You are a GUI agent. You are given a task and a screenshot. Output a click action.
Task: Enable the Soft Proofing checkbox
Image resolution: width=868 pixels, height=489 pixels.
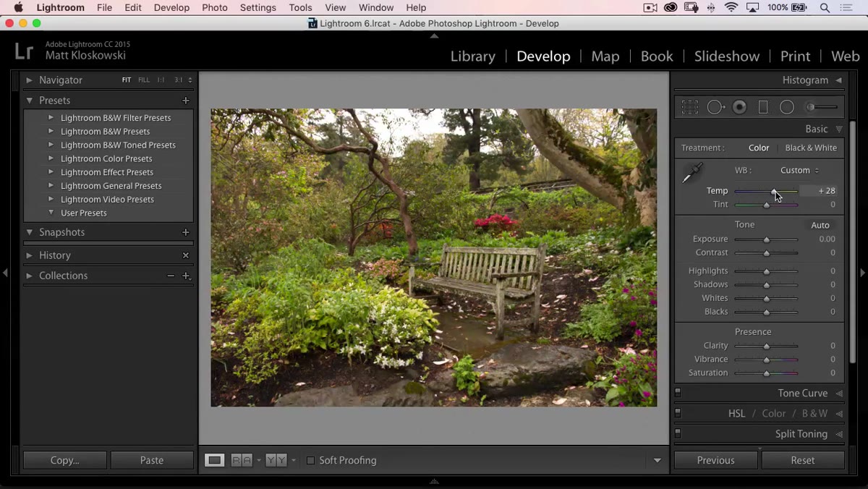[310, 460]
